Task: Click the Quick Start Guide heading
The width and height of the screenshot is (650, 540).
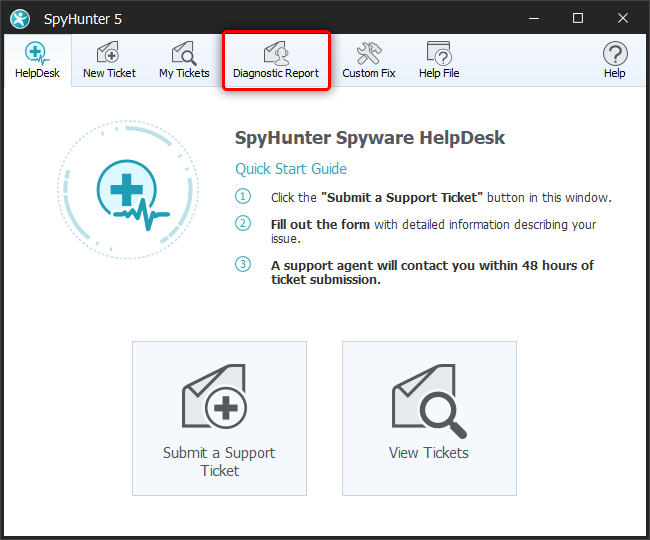Action: click(291, 169)
